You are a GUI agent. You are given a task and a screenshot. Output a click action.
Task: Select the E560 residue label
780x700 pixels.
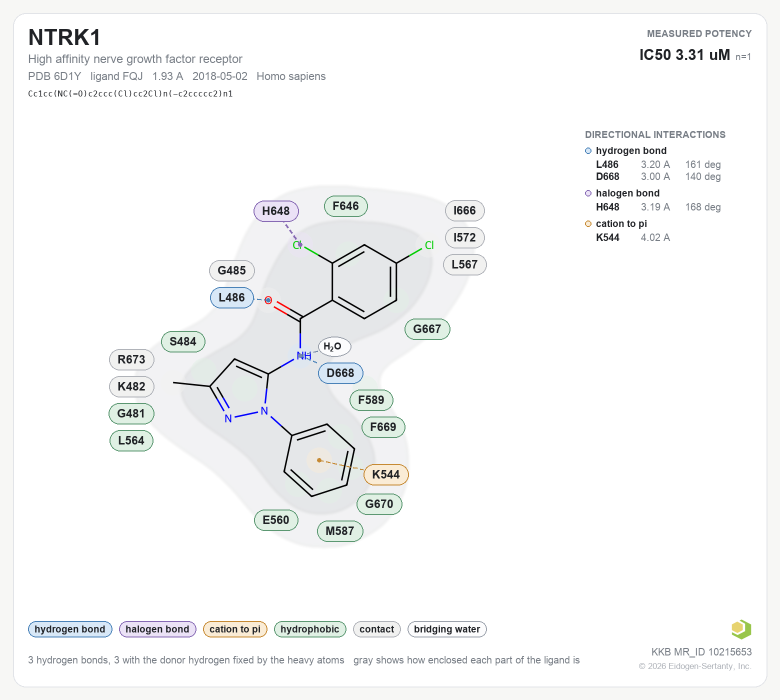pos(276,520)
